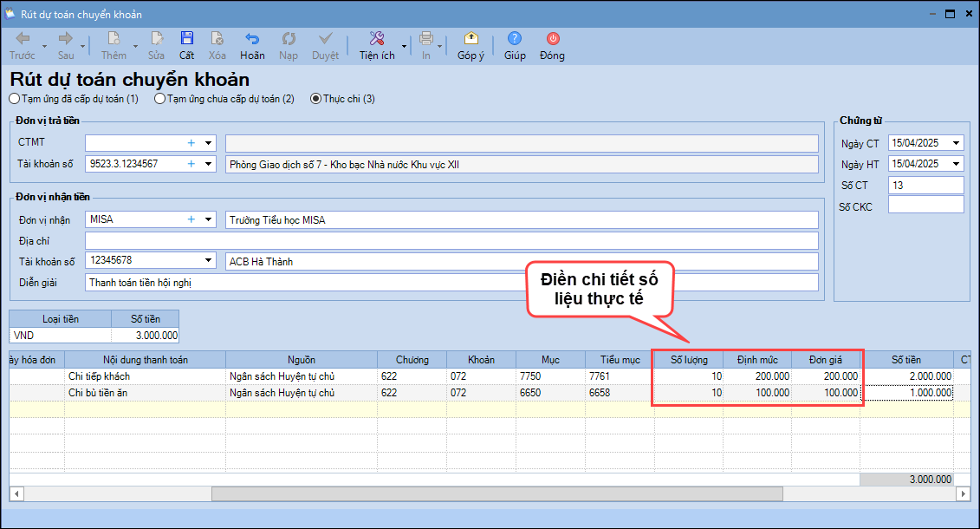Open the recipient account 12345678 dropdown
Image resolution: width=980 pixels, height=529 pixels.
pyautogui.click(x=208, y=260)
